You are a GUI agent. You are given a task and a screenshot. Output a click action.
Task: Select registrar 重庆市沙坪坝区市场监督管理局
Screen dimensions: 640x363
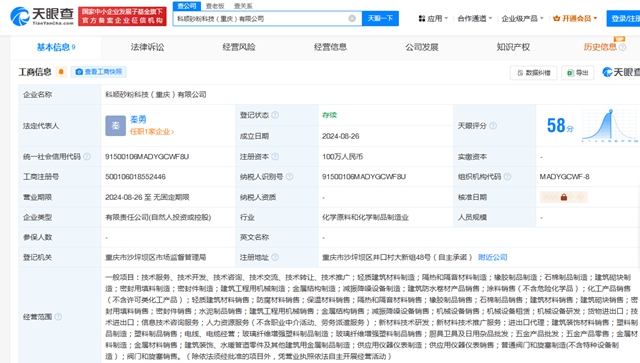pyautogui.click(x=156, y=257)
